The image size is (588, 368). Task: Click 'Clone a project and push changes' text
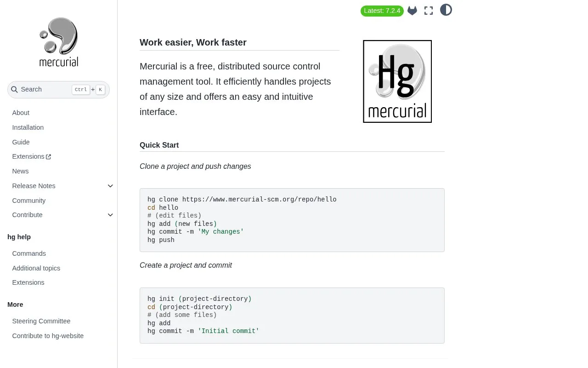(195, 167)
